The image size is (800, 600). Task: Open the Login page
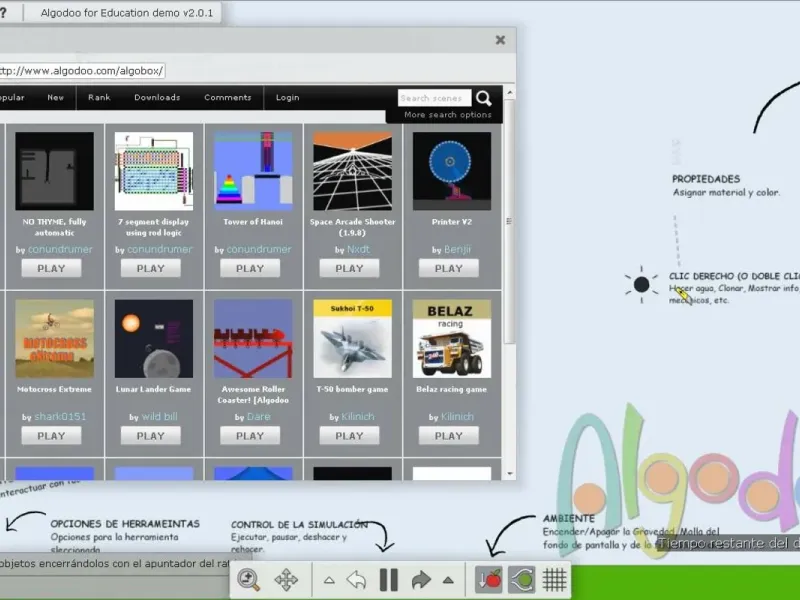click(x=287, y=97)
